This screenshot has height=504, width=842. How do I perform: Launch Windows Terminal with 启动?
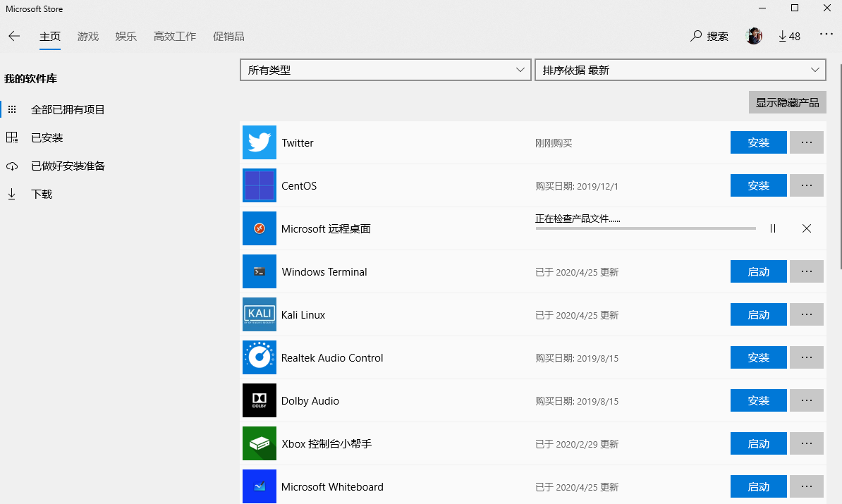pyautogui.click(x=758, y=271)
